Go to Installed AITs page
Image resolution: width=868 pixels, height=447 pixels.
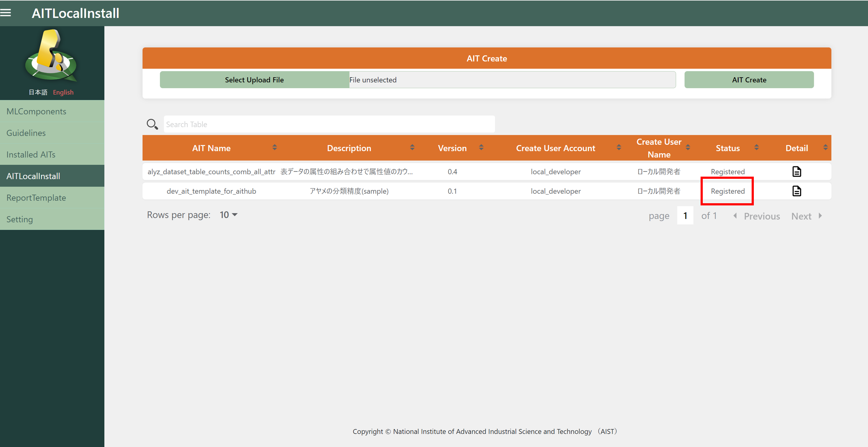[31, 155]
